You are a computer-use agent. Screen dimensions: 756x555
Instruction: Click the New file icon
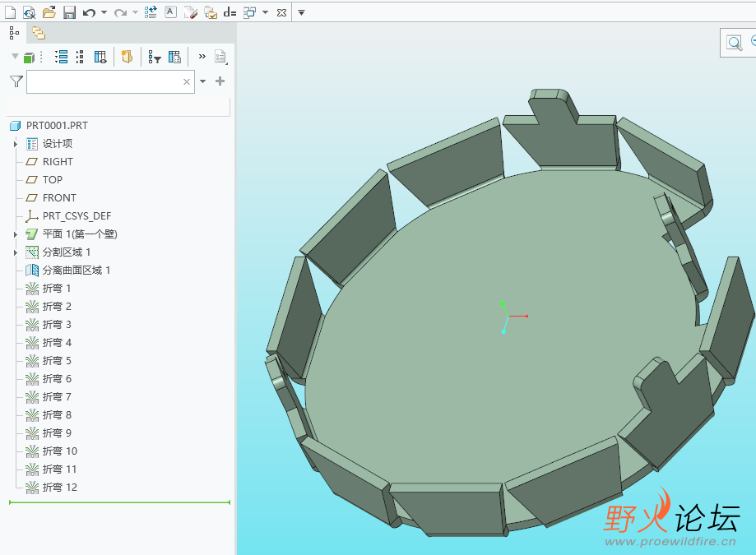[x=11, y=12]
